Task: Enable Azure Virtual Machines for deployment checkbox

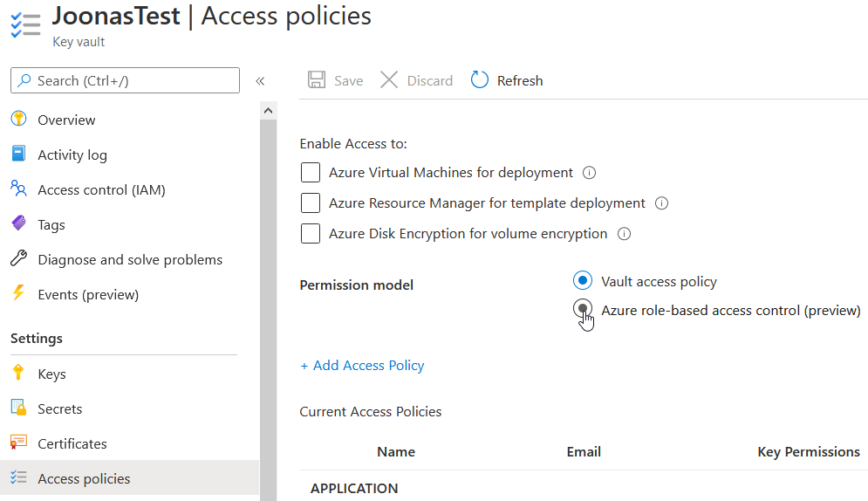Action: (311, 173)
